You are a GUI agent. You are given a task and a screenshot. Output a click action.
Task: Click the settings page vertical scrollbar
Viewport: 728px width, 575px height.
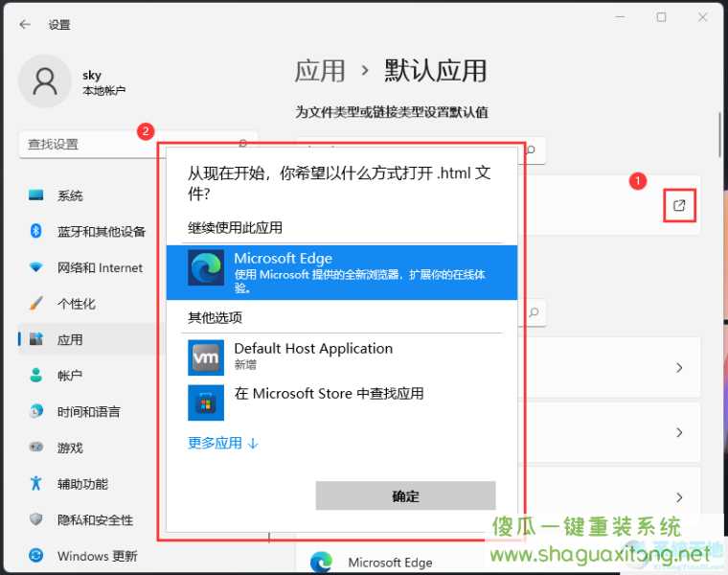pos(720,135)
